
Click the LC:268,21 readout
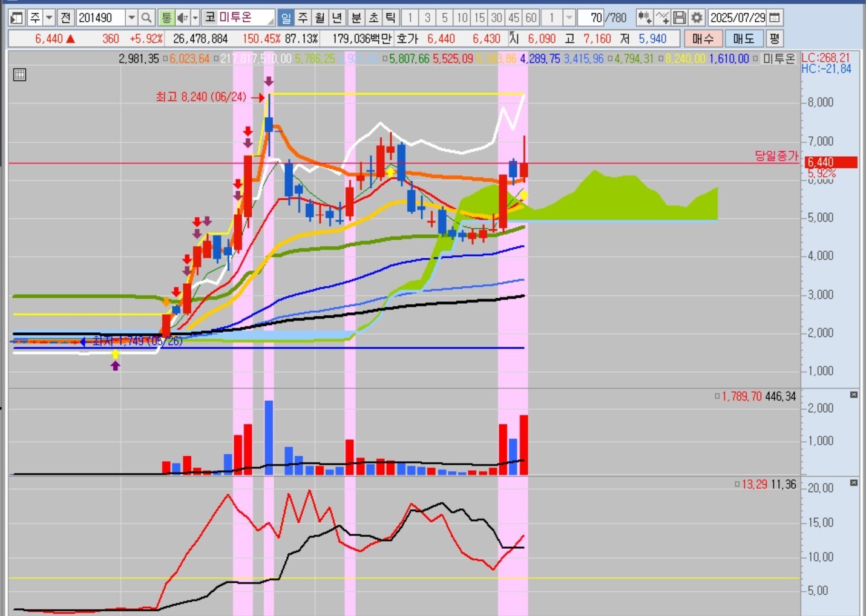pos(825,58)
